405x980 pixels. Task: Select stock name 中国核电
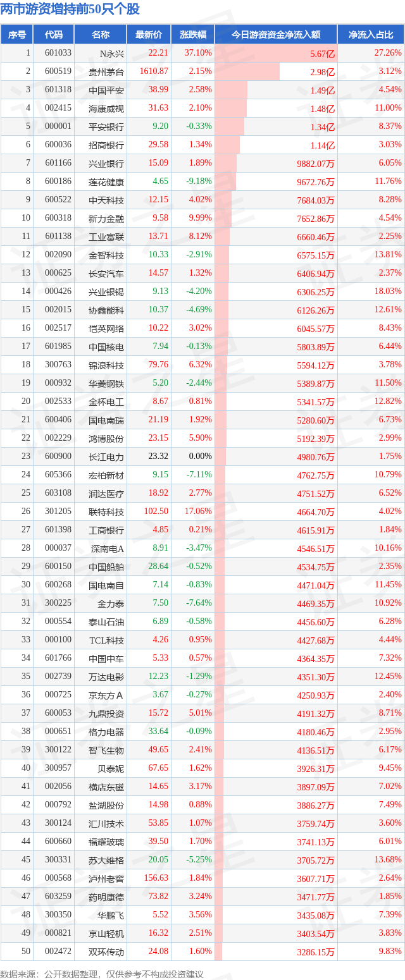click(106, 347)
